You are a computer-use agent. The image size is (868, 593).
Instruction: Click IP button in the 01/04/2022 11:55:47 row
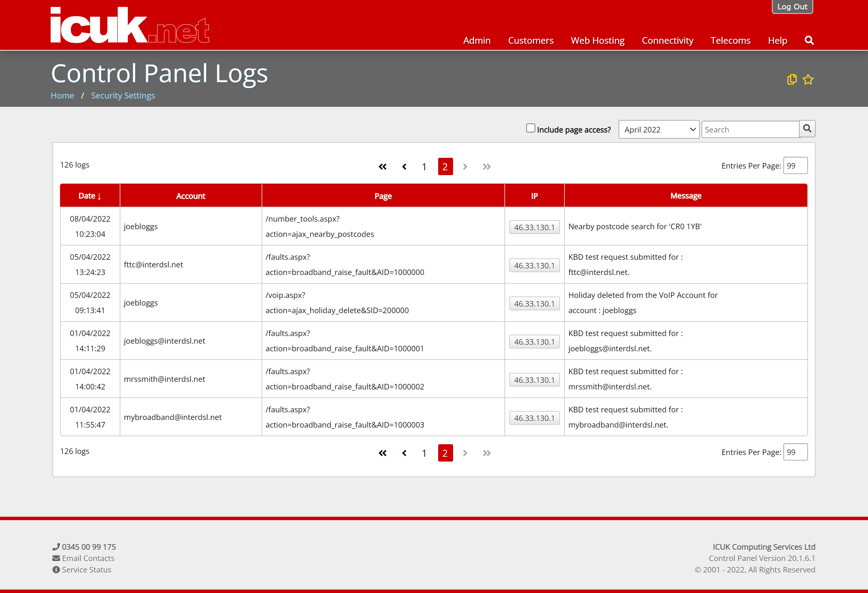pyautogui.click(x=534, y=418)
